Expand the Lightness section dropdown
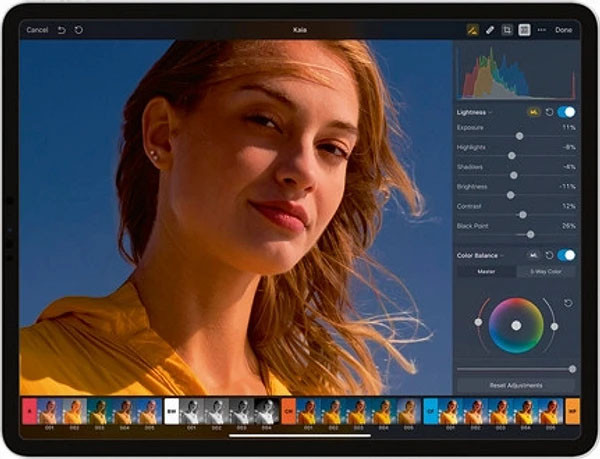The image size is (600, 459). [x=491, y=113]
